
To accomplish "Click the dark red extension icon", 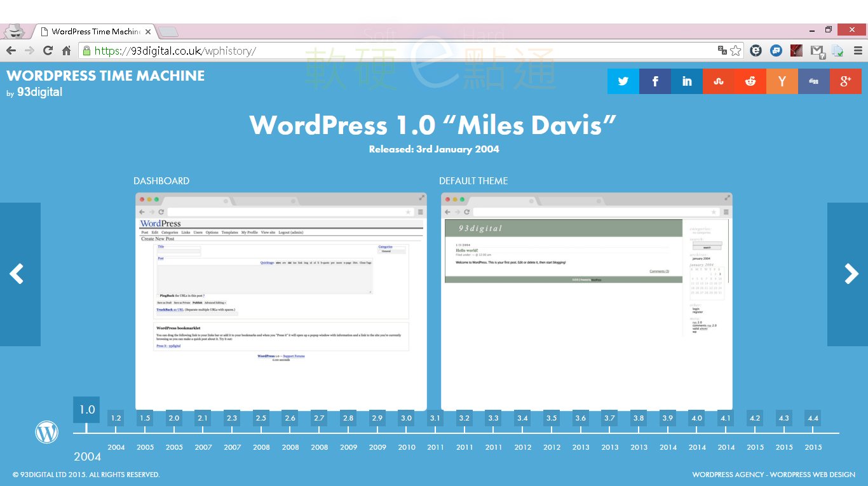I will click(796, 51).
